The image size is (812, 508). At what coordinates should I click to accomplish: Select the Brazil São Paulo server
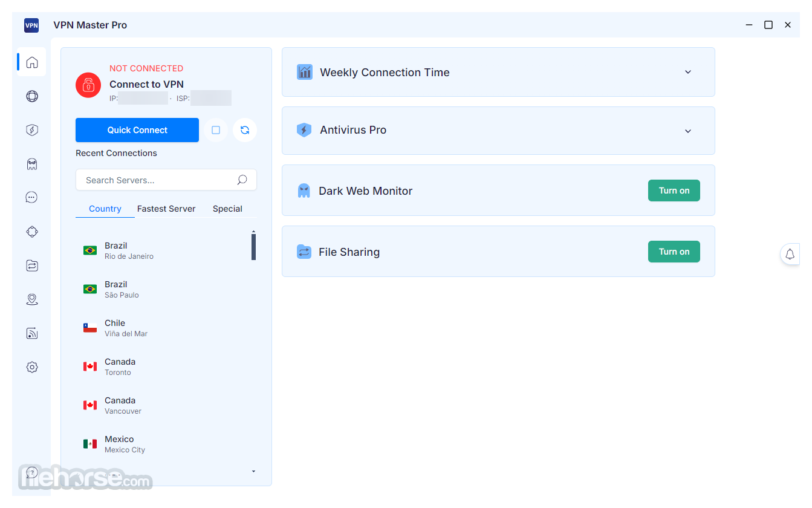click(163, 289)
